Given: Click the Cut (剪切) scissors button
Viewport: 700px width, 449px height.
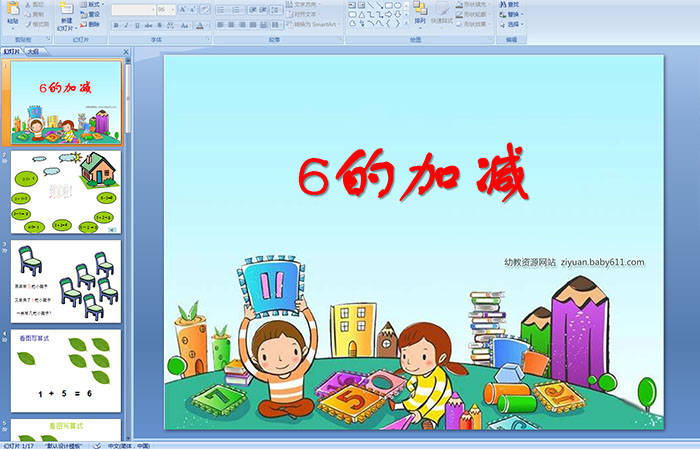Looking at the screenshot, I should pos(34,4).
